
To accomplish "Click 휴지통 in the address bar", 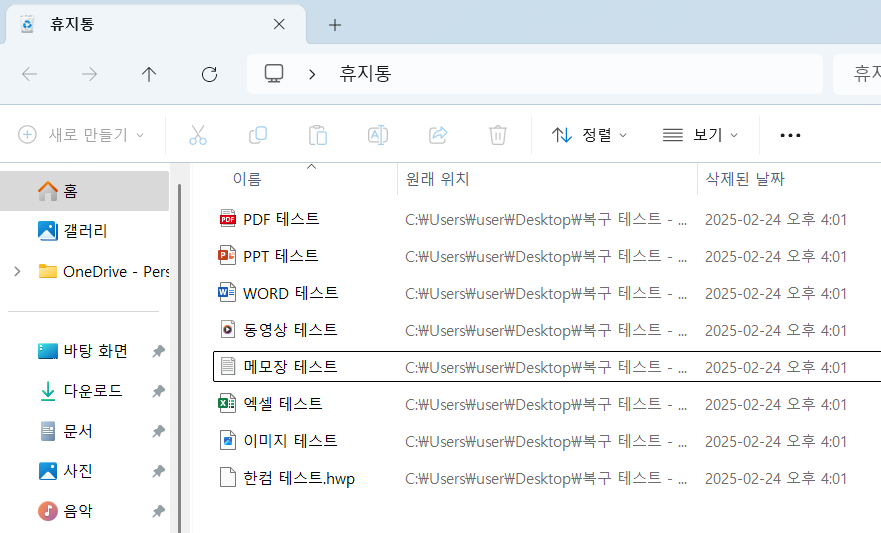I will tap(365, 74).
